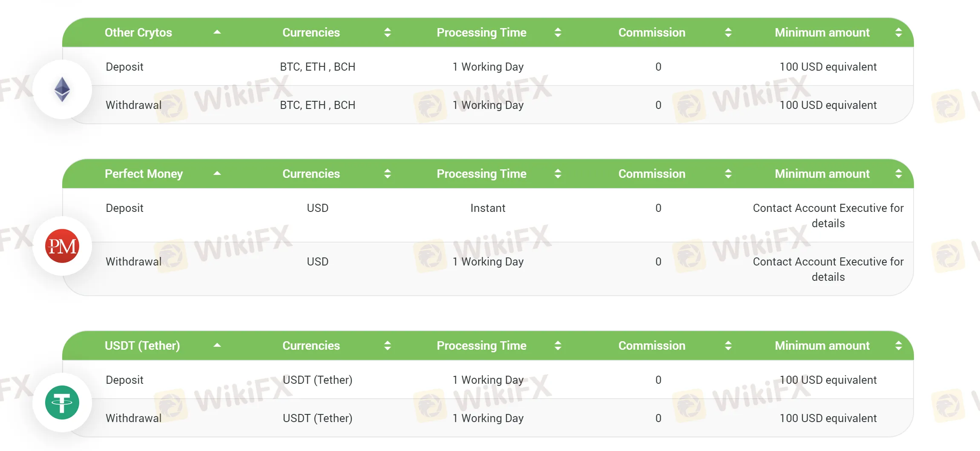Toggle ascending sort for USDT (Tether) column

pyautogui.click(x=217, y=345)
